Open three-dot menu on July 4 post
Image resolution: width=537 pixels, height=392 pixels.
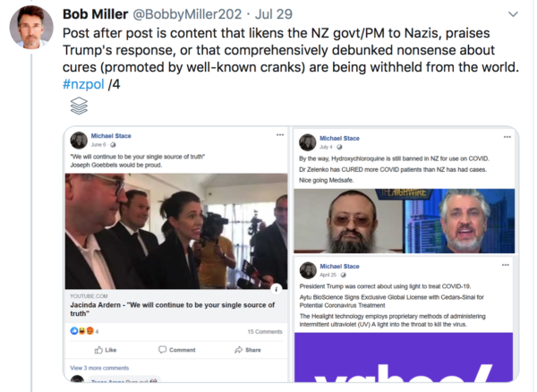(507, 137)
